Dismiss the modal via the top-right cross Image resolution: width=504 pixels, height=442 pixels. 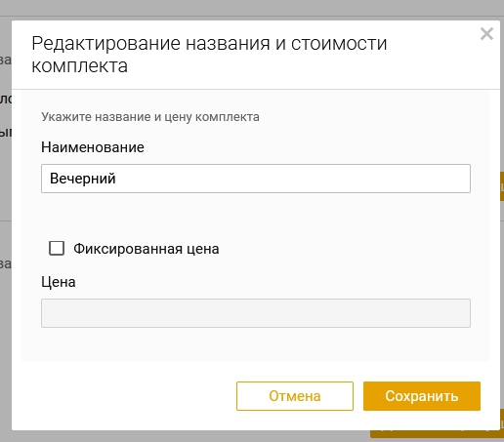click(x=486, y=34)
